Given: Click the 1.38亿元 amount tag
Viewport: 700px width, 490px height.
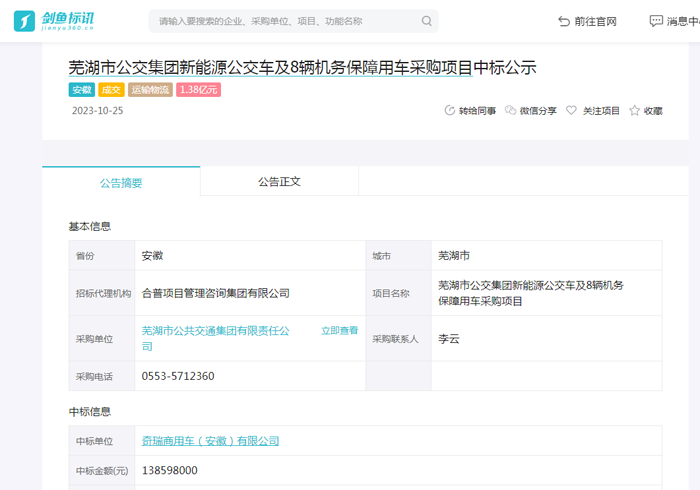Looking at the screenshot, I should [x=199, y=90].
